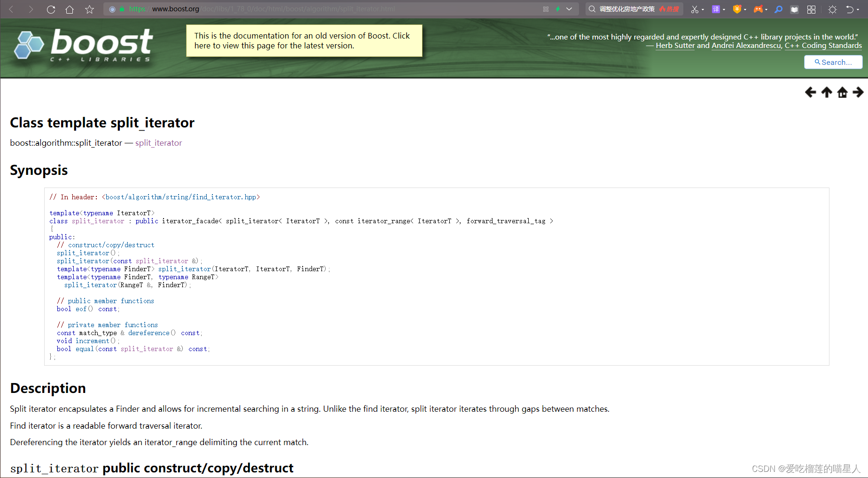
Task: Click the Boost C++ Libraries logo
Action: point(83,45)
